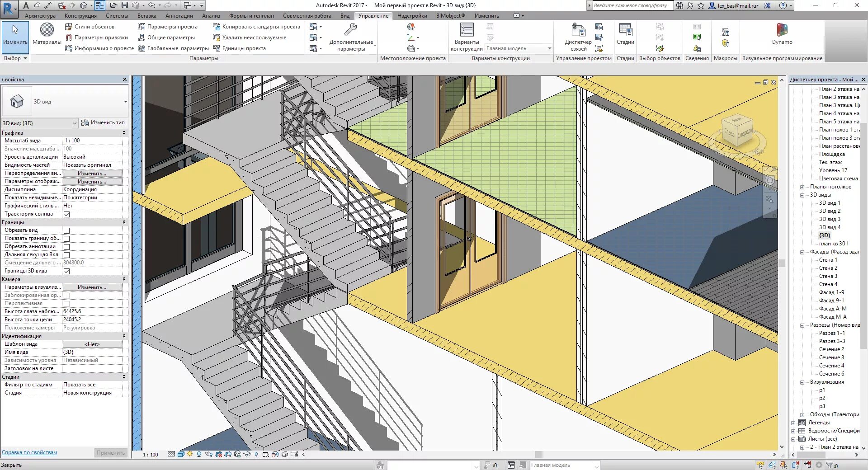Toggle Crop Region Visible (Показать границу) checkbox
Screen dimensions: 868x470
point(67,239)
